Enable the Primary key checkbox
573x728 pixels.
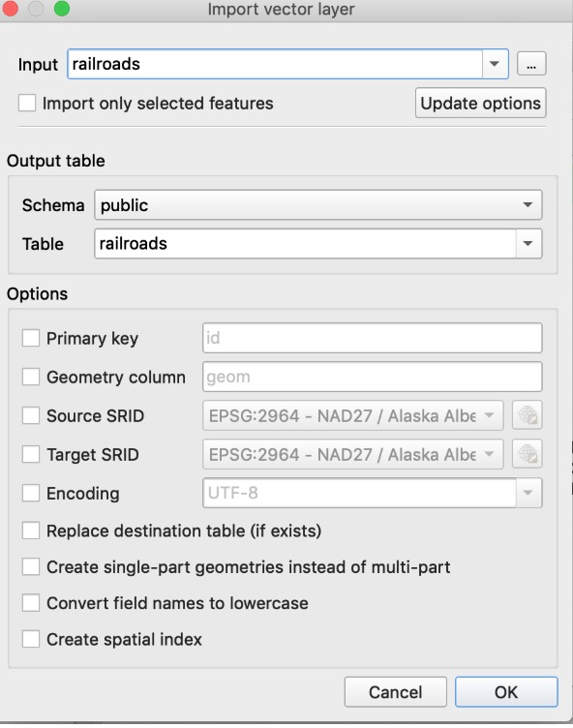[31, 338]
